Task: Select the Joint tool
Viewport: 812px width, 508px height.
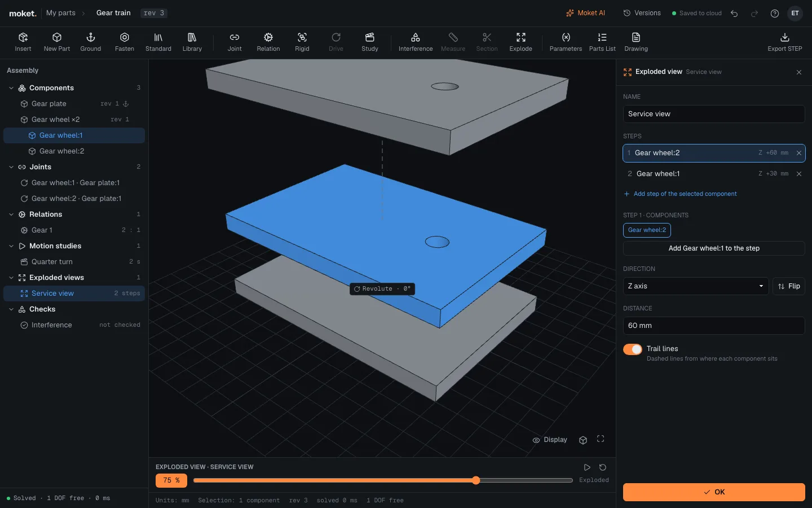Action: point(235,42)
